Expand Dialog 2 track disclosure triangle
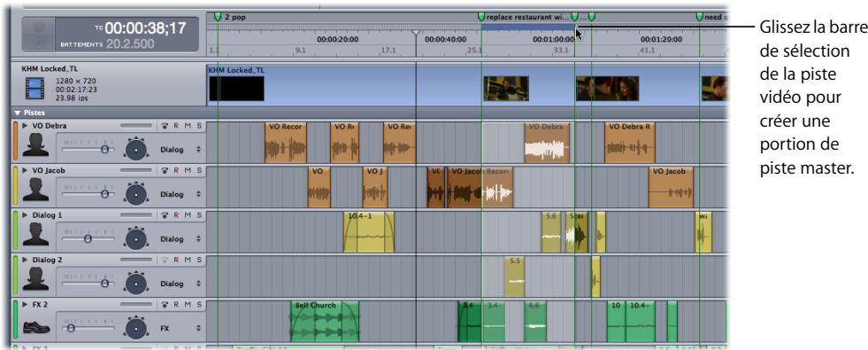This screenshot has width=868, height=350. [25, 260]
